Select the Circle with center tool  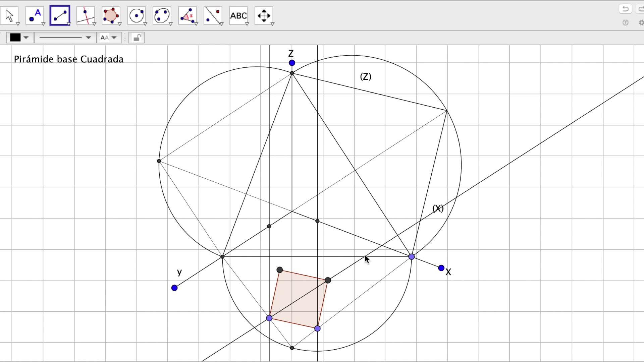tap(136, 15)
